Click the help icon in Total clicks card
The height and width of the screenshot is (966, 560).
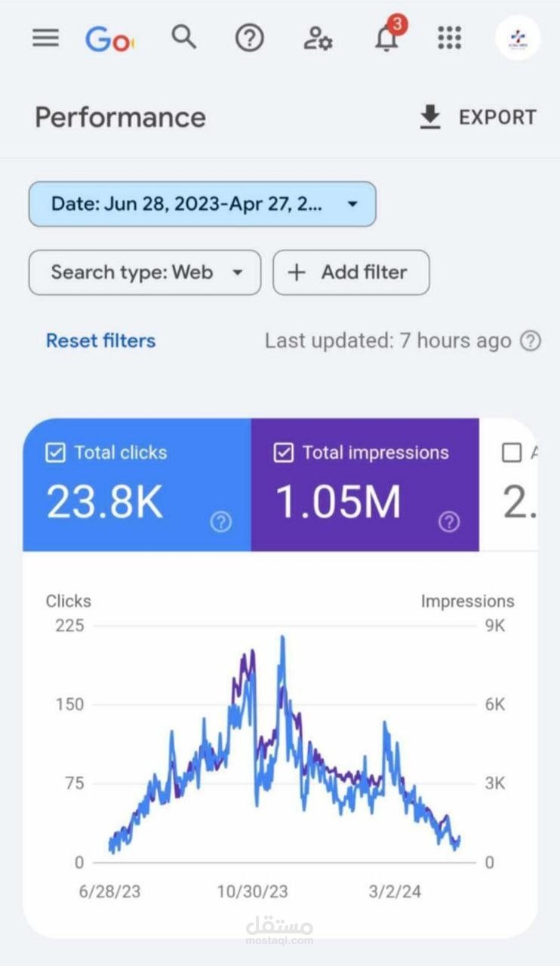point(221,521)
